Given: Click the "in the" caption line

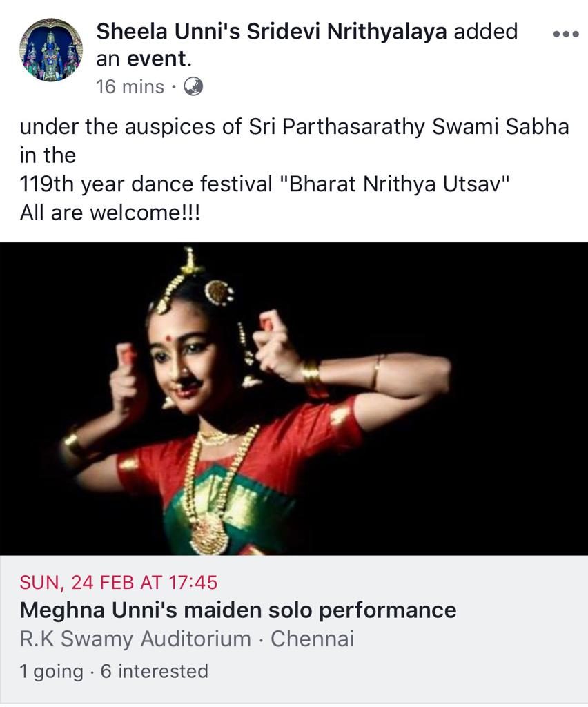Looking at the screenshot, I should (48, 155).
